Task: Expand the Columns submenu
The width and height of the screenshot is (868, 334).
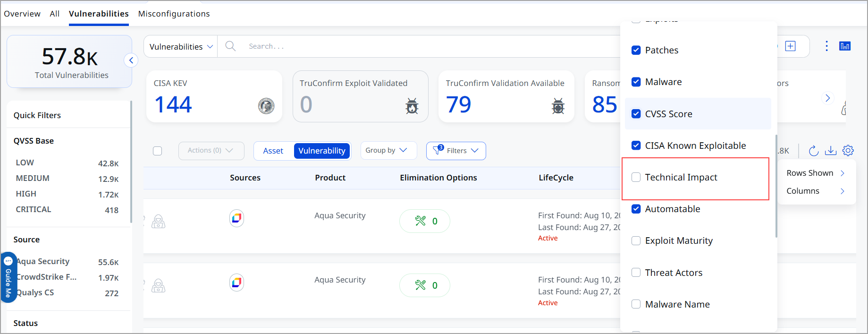Action: click(816, 191)
